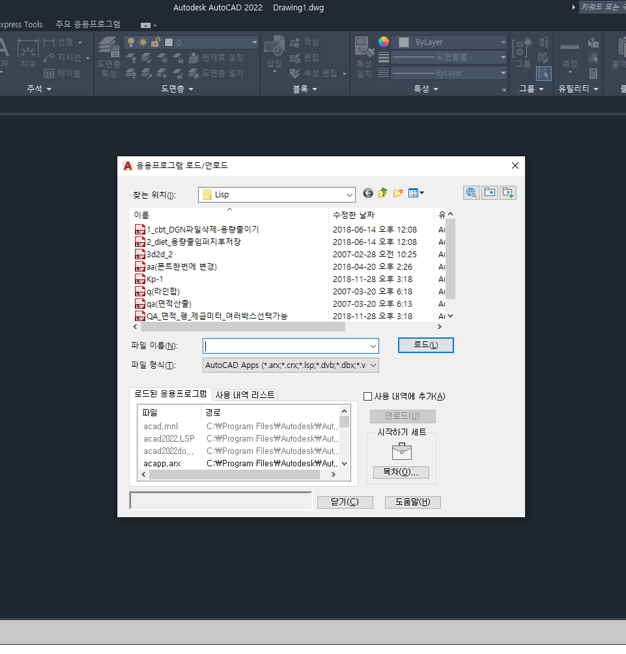Go up one folder level icon
The image size is (626, 654).
tap(382, 193)
